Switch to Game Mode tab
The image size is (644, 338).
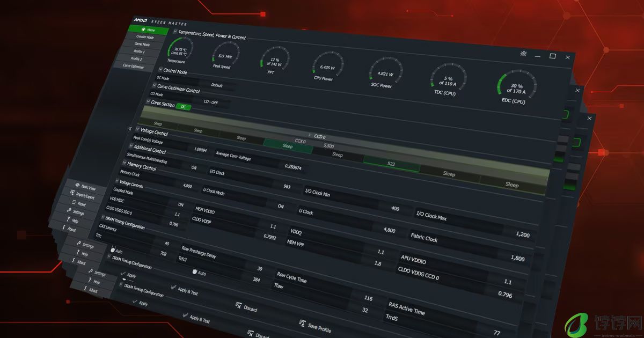[142, 45]
